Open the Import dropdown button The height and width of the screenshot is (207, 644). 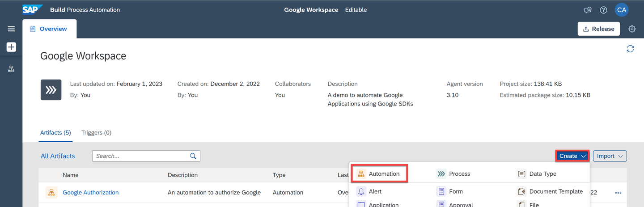point(610,156)
